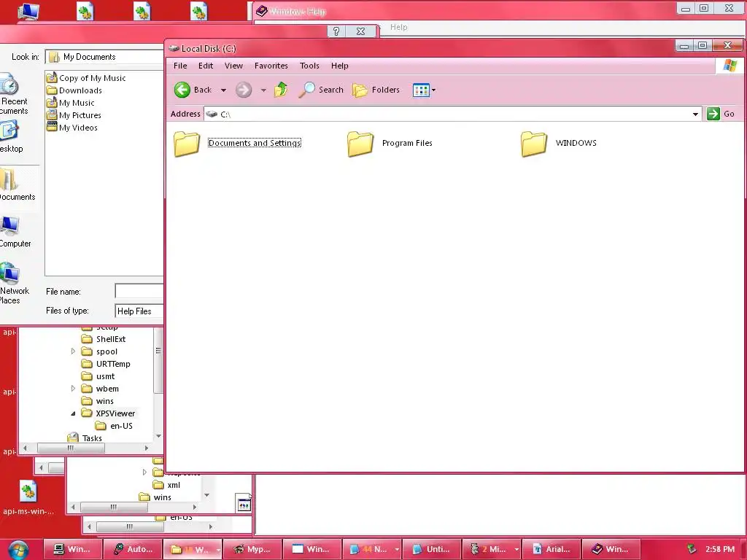
Task: Select URTTemp folder in tree
Action: pyautogui.click(x=106, y=364)
